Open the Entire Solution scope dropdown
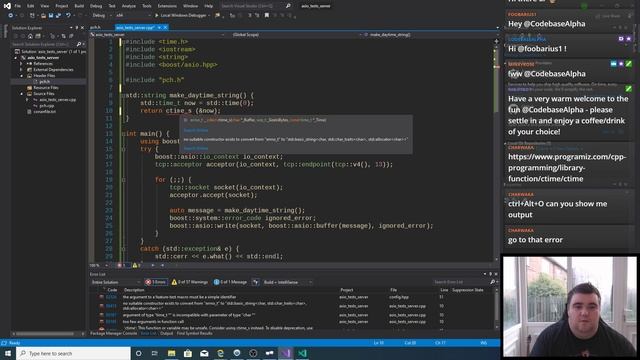 pos(116,282)
